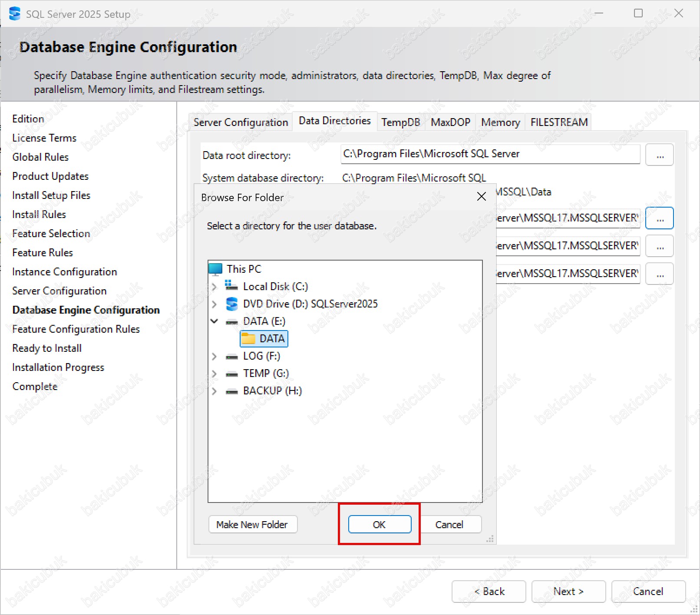Expand the LOG (F:) tree node
This screenshot has width=700, height=615.
tap(214, 356)
